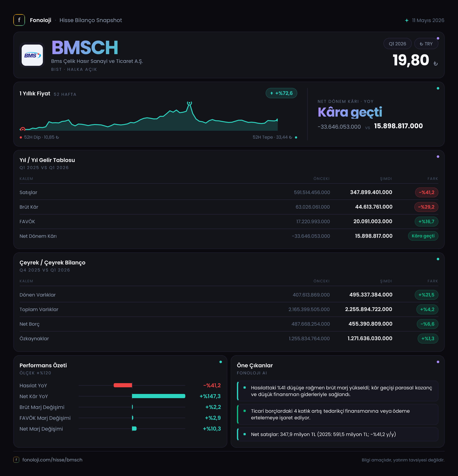Click the Ticari borçlardaki highlight card
This screenshot has height=476, width=458.
click(337, 414)
